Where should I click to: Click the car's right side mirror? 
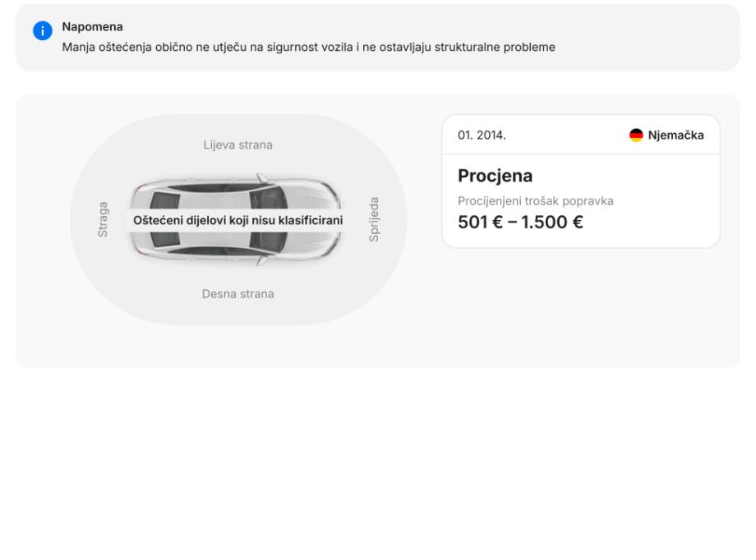click(261, 259)
